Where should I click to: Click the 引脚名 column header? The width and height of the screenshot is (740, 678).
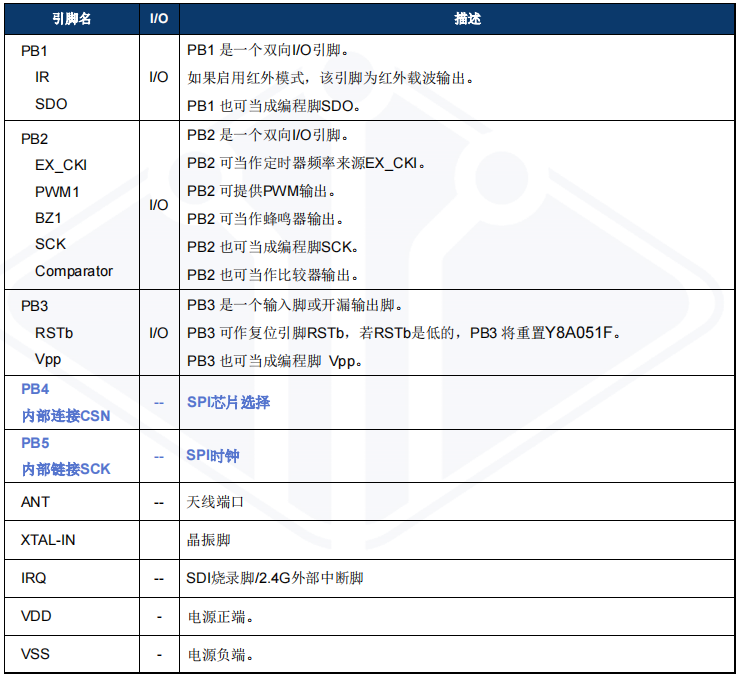coord(70,19)
